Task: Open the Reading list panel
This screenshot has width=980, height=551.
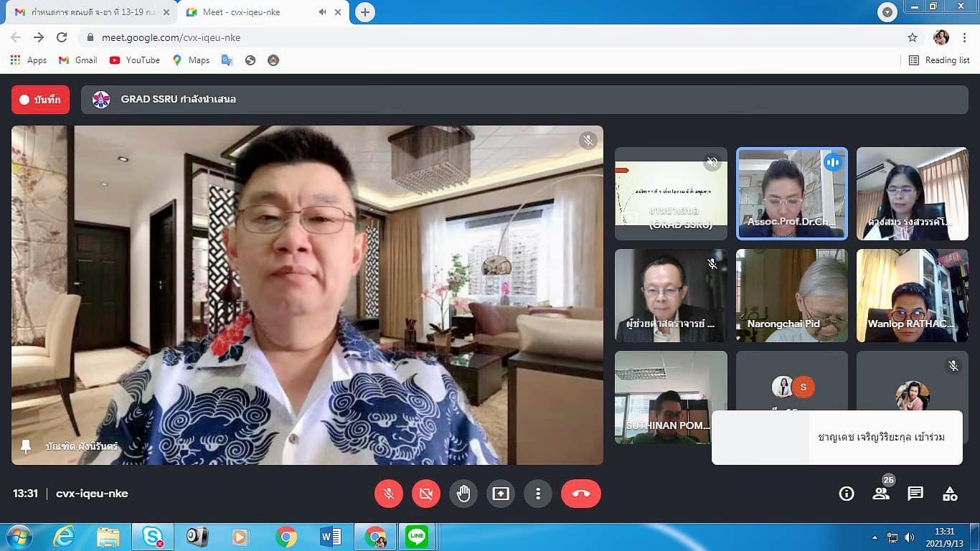Action: (939, 60)
